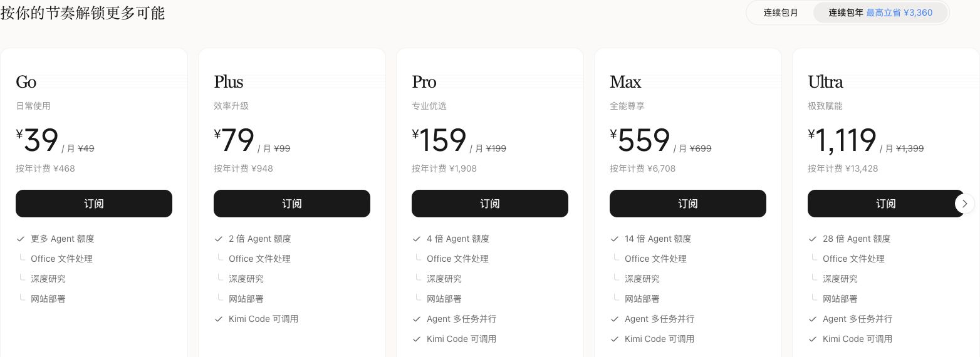Viewport: 980px width, 357px height.
Task: Click checkmark beside Max Kimi Code 可调用
Action: [615, 339]
